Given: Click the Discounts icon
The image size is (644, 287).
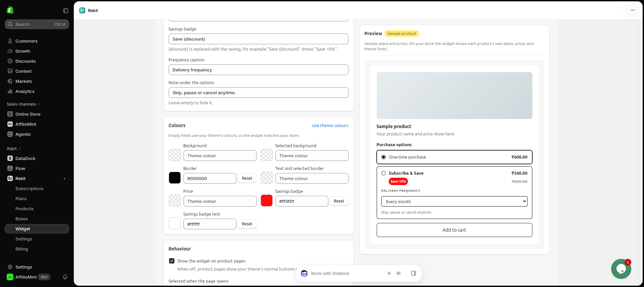Looking at the screenshot, I should [x=10, y=61].
